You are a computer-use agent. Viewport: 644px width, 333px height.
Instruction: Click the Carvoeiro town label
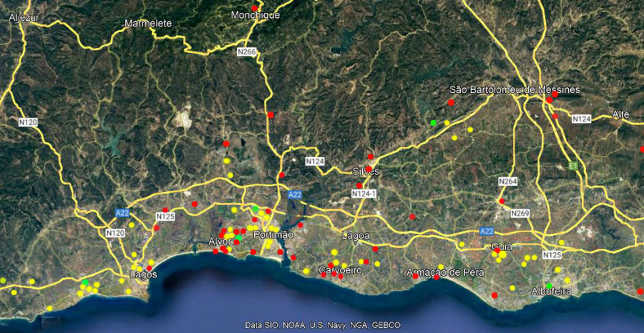pos(339,270)
